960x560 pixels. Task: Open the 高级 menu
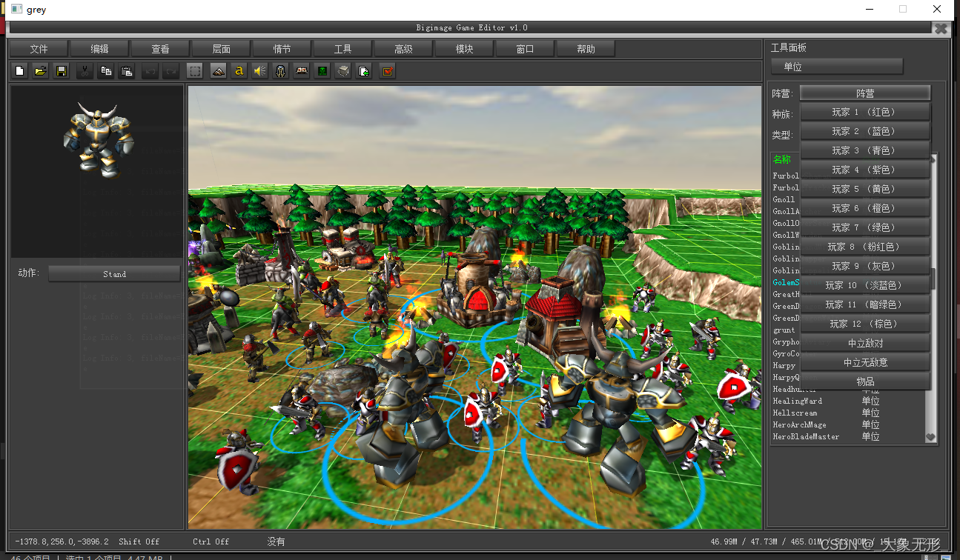pos(403,49)
